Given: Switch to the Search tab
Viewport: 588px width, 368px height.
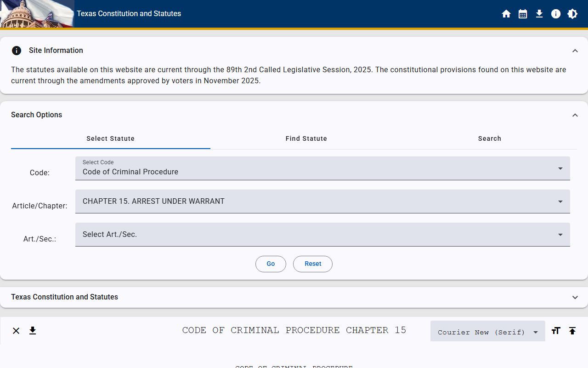Looking at the screenshot, I should coord(490,138).
